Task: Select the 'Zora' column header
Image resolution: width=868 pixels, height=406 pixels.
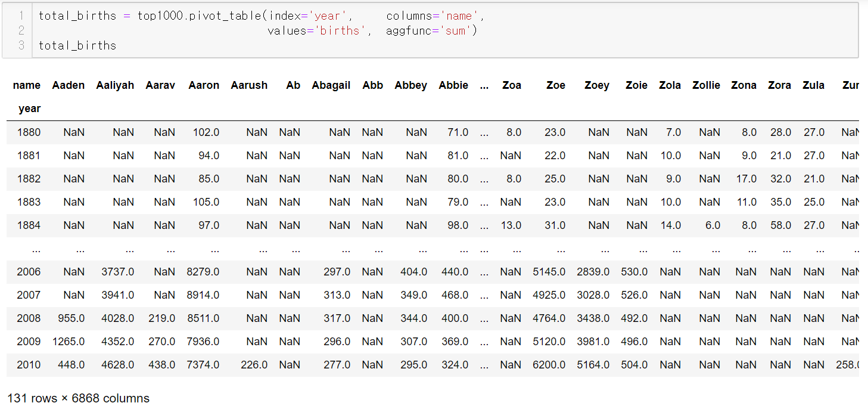Action: [779, 85]
